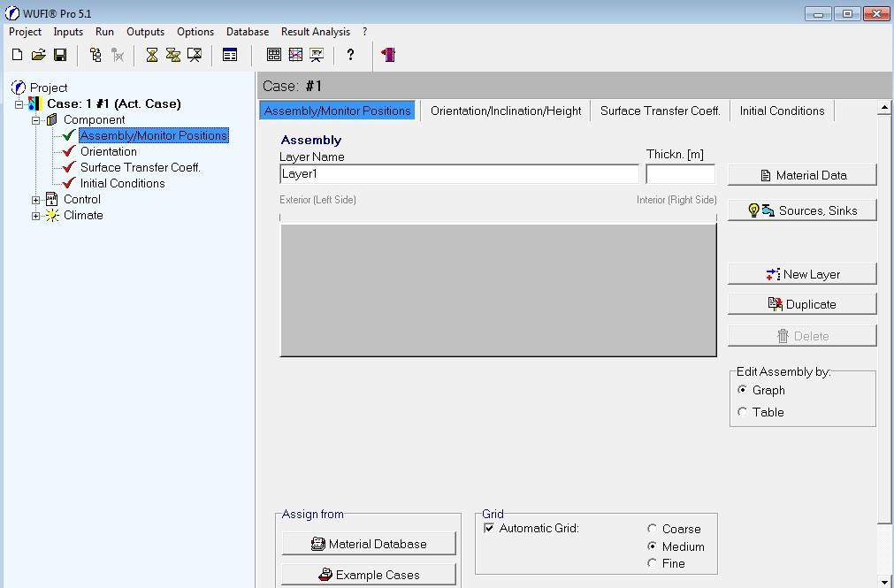Viewport: 894px width, 588px height.
Task: Collapse the Case: 1 tree node
Action: click(x=19, y=103)
